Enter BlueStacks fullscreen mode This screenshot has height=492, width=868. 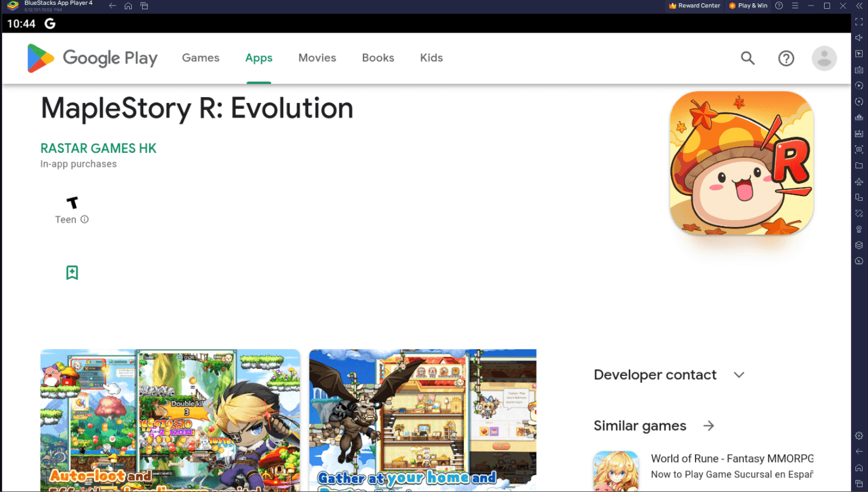click(859, 22)
